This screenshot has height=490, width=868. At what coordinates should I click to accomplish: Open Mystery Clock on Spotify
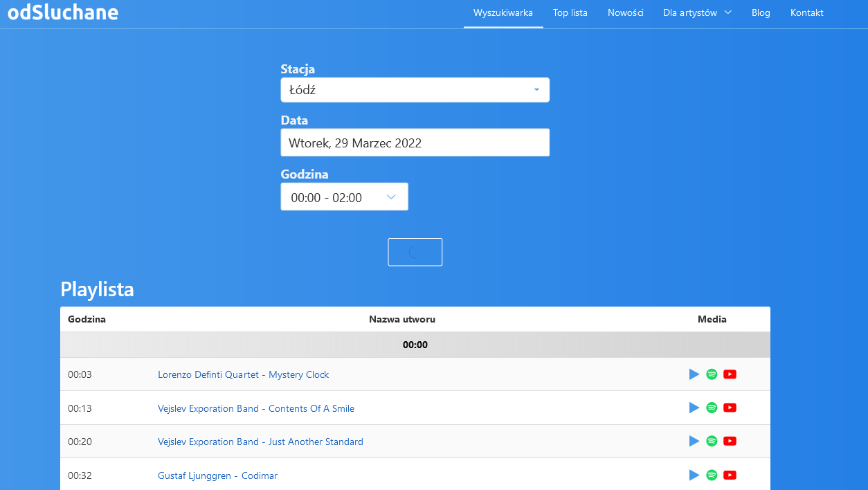(712, 374)
